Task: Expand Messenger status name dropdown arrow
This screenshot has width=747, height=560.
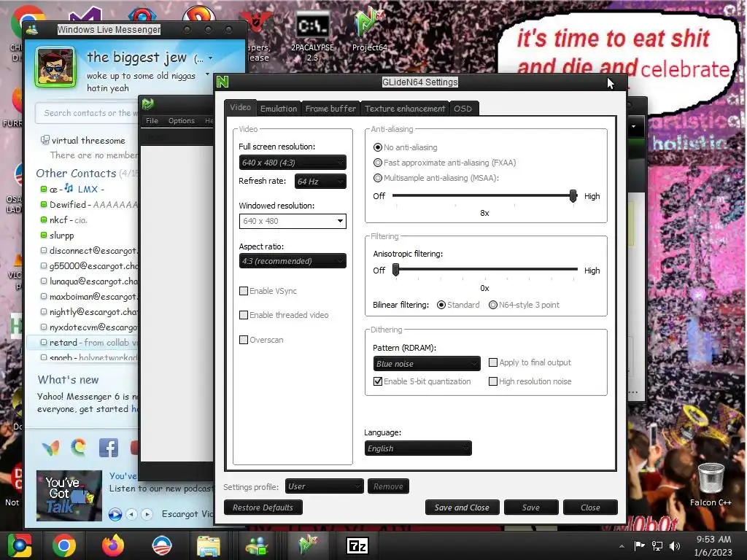Action: (x=210, y=58)
